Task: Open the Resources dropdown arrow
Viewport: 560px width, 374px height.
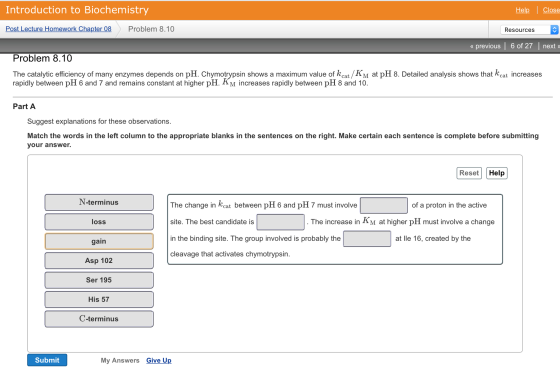Action: 554,30
